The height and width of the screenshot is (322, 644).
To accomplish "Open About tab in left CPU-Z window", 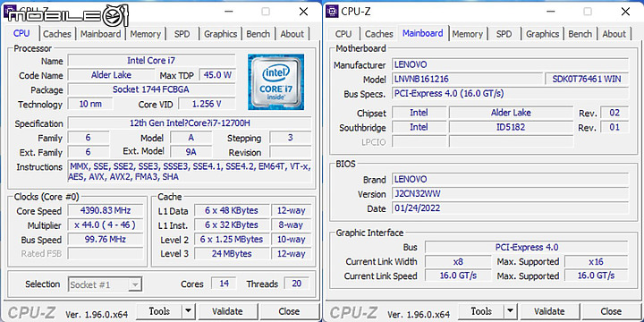I will coord(292,34).
